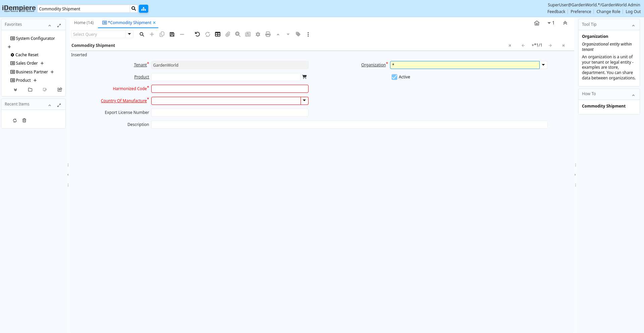644x333 pixels.
Task: Click the Log Out link
Action: tap(633, 12)
